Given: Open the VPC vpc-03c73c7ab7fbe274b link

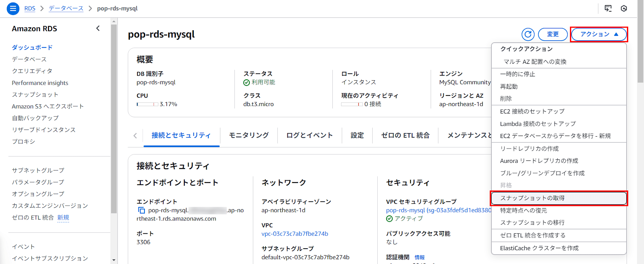Looking at the screenshot, I should [295, 234].
